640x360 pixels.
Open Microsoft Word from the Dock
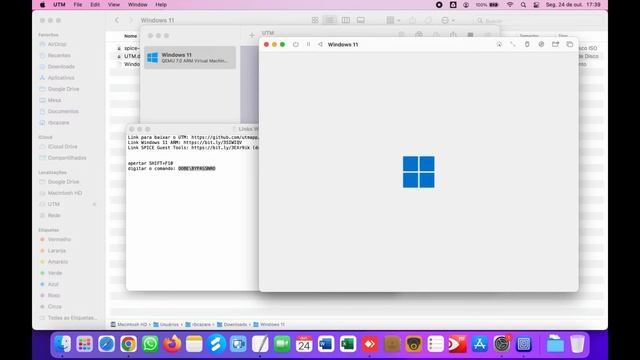326,344
